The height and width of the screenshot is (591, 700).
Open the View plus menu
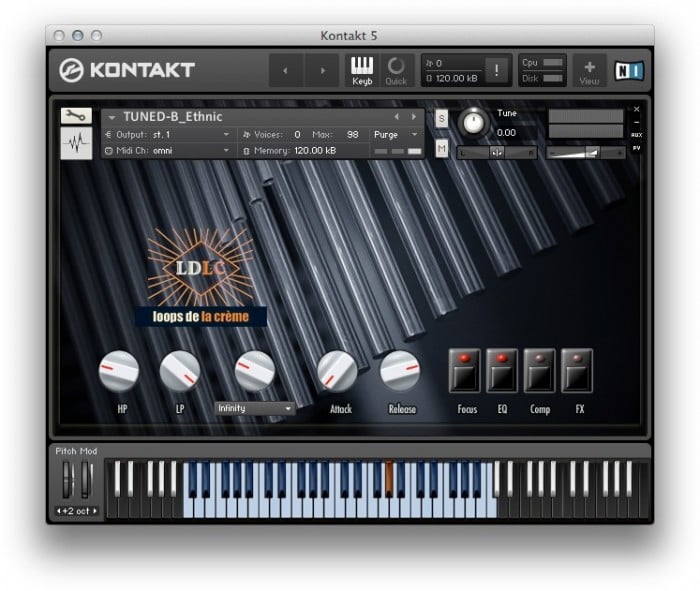(x=589, y=71)
